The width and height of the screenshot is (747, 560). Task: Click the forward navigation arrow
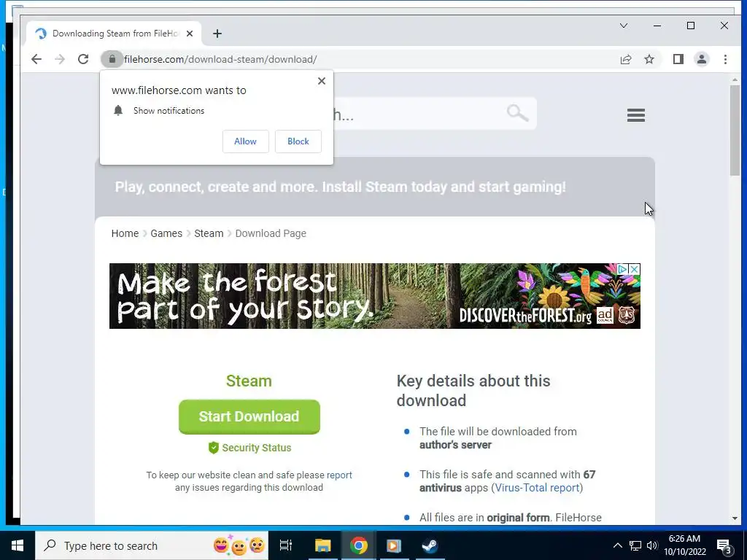(x=60, y=59)
